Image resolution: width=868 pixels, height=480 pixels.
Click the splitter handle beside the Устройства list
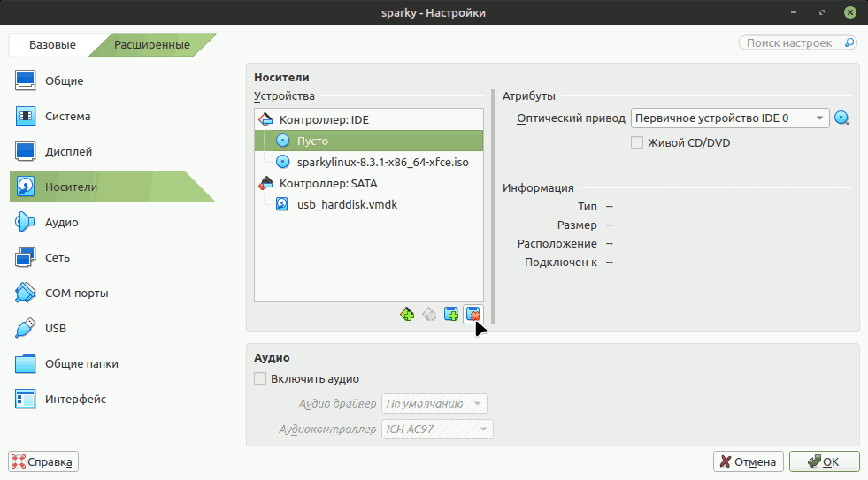coord(493,207)
